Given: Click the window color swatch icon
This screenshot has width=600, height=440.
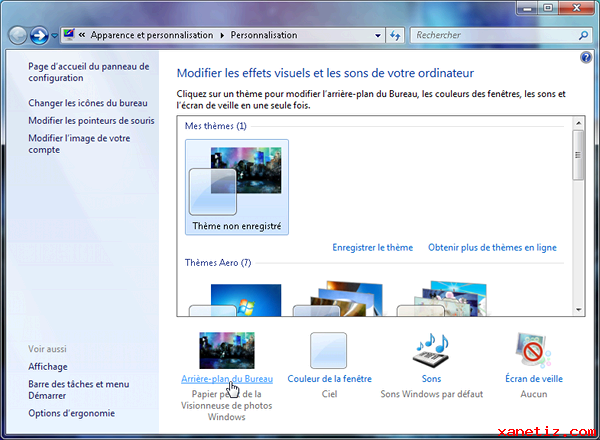Looking at the screenshot, I should pos(329,350).
